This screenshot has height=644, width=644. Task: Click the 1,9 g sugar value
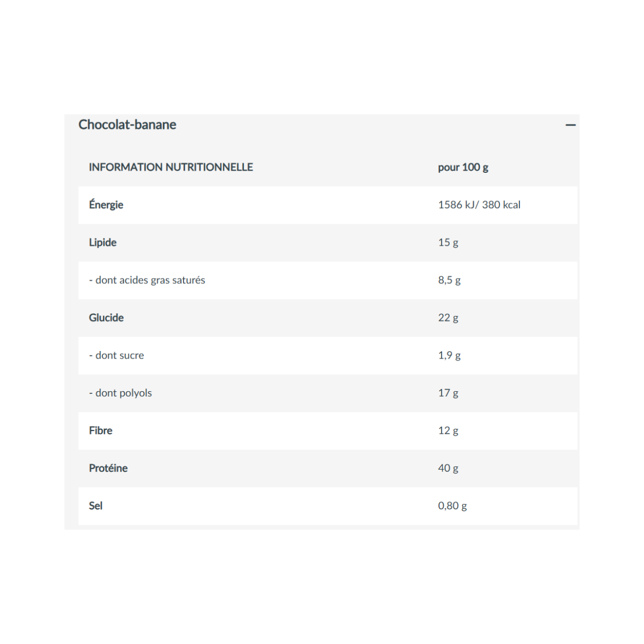click(x=449, y=355)
